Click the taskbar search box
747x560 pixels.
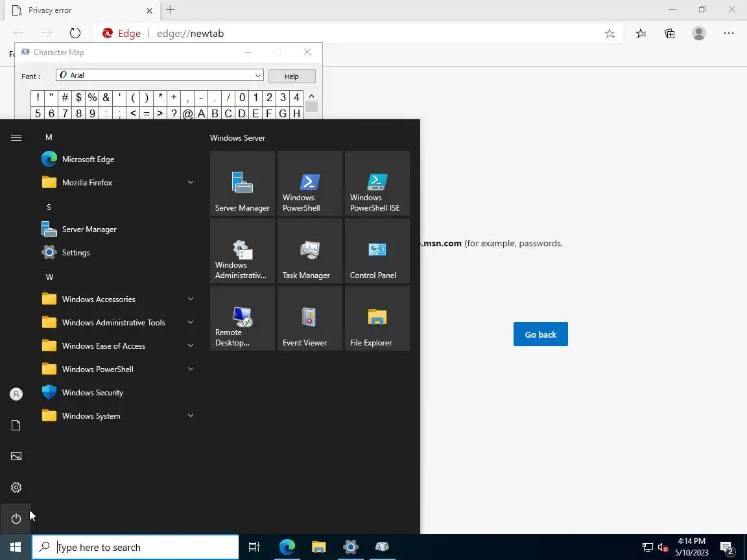[x=136, y=547]
